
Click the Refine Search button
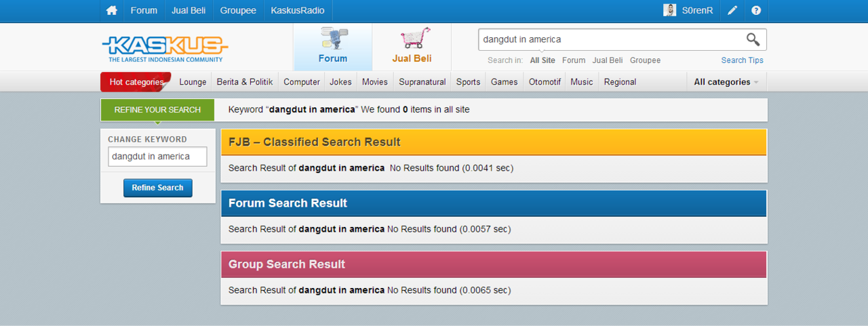157,188
